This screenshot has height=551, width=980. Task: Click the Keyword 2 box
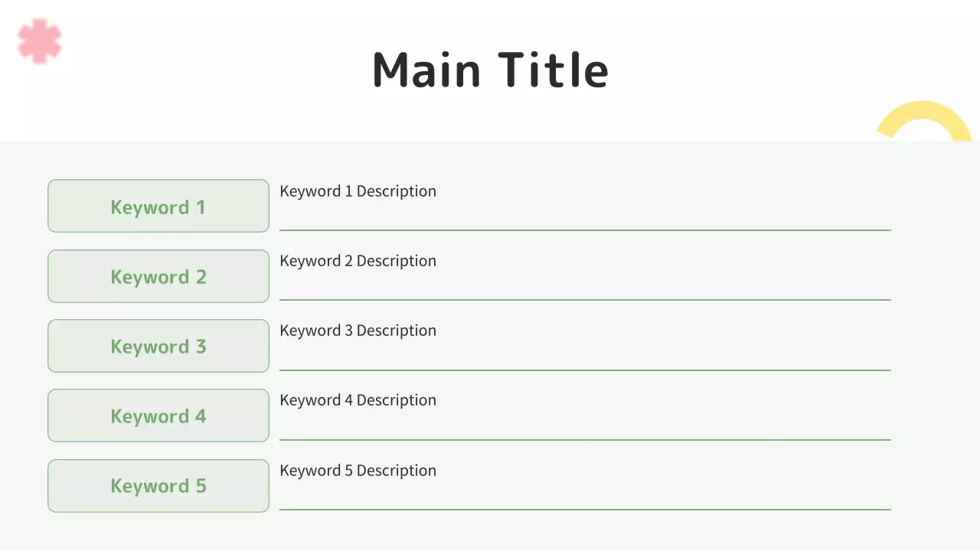(x=158, y=276)
